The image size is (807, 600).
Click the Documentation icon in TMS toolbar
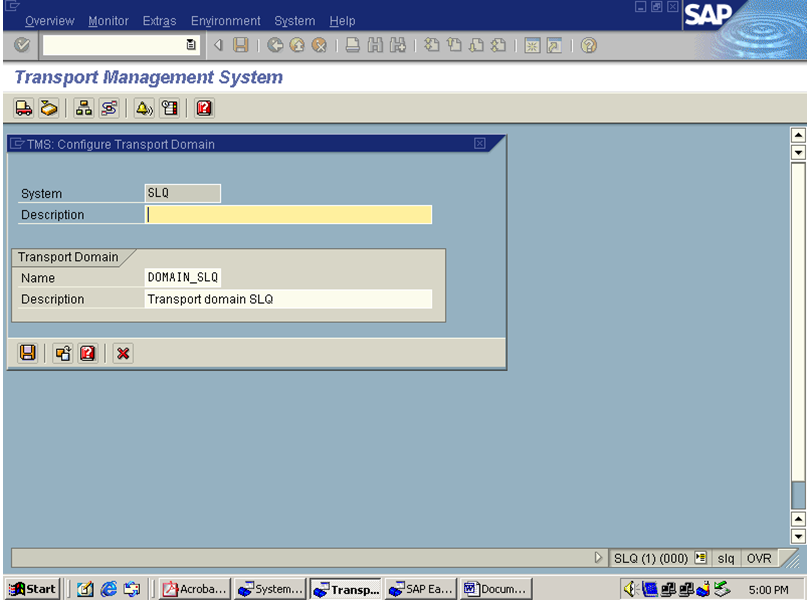(169, 108)
